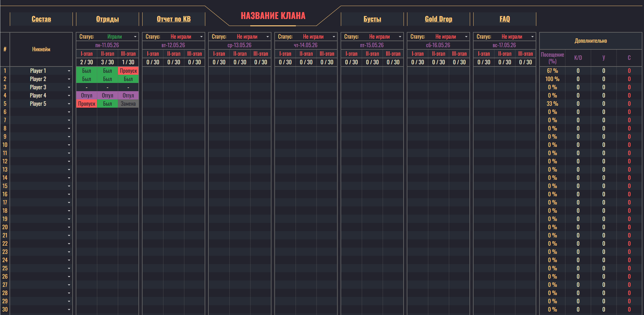Select Player 5 green Был cell
Screen dimensions: 644x315
107,104
